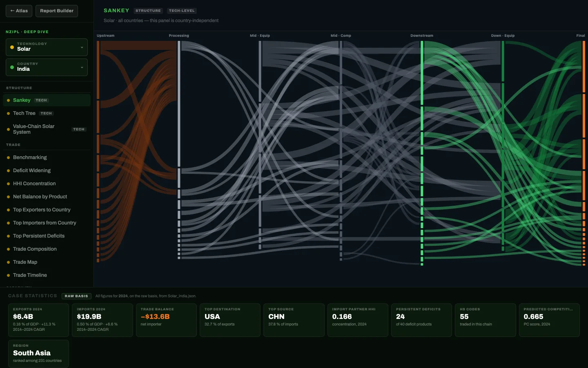Viewport: 588px width, 368px height.
Task: Click the TECH-LEVEL tag in header
Action: coord(182,11)
